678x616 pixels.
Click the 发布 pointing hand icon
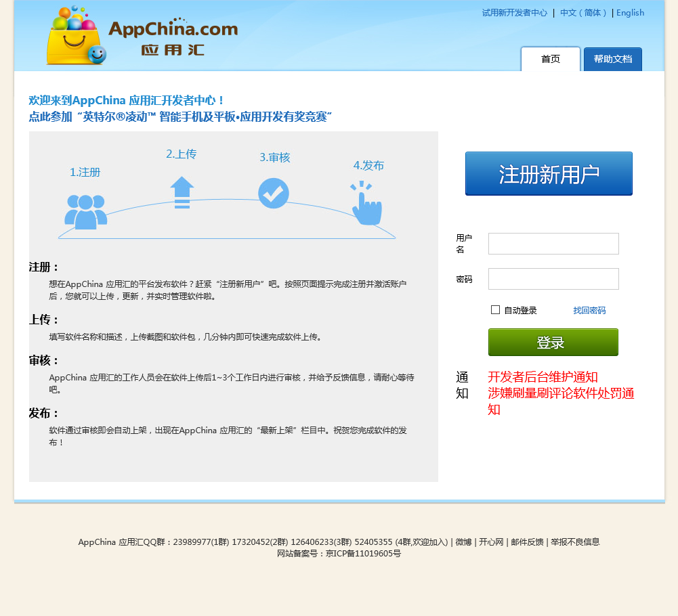[366, 203]
